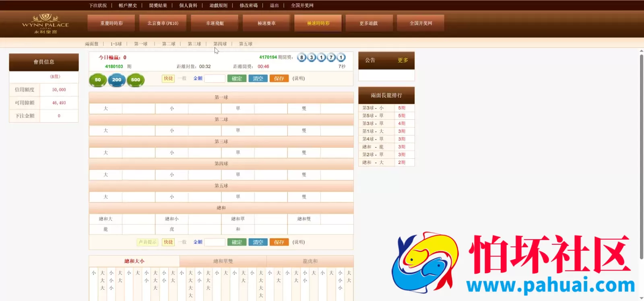Screen dimensions: 644x301
Task: Click the Wynn Palace logo
Action: (45, 24)
